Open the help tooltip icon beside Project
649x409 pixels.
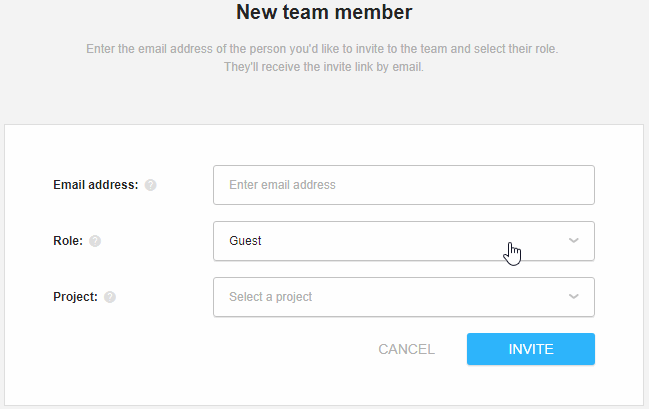[x=110, y=297]
